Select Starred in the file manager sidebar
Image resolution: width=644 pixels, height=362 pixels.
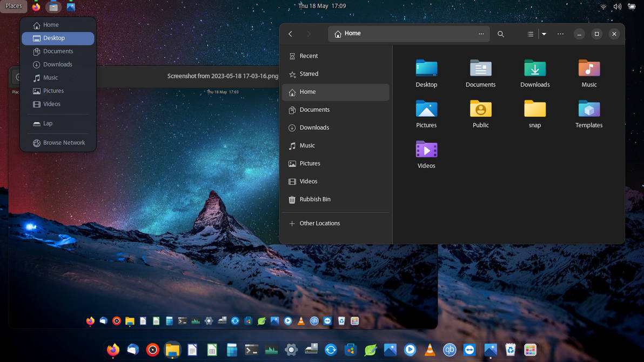308,74
